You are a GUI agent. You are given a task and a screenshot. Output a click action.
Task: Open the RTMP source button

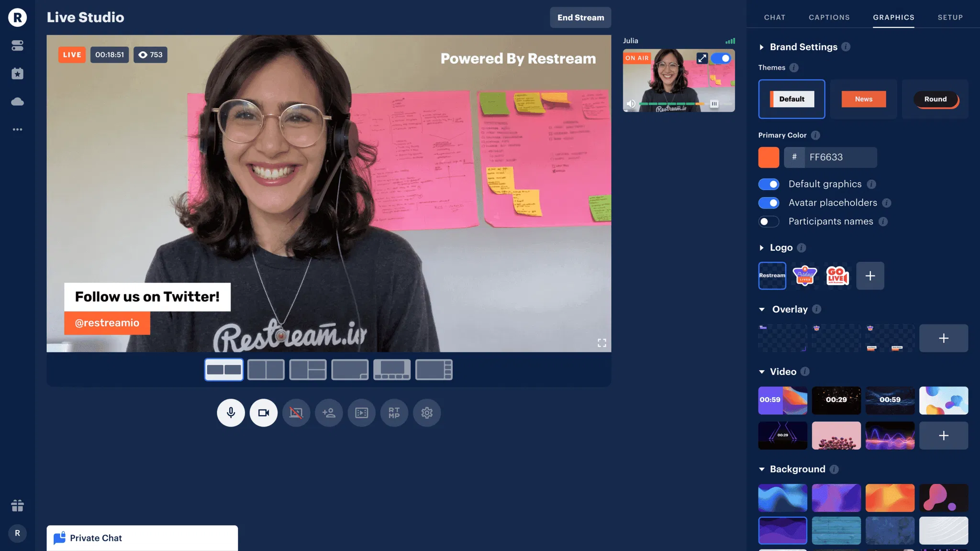pos(394,412)
